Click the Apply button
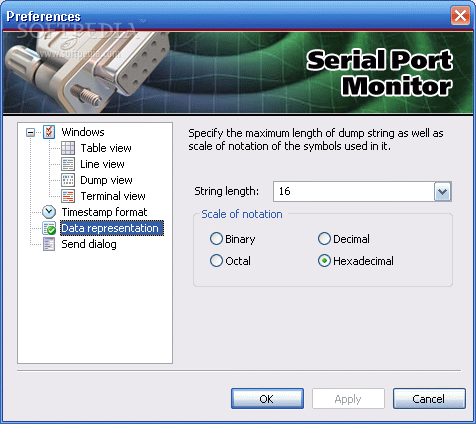The height and width of the screenshot is (424, 476). tap(348, 399)
